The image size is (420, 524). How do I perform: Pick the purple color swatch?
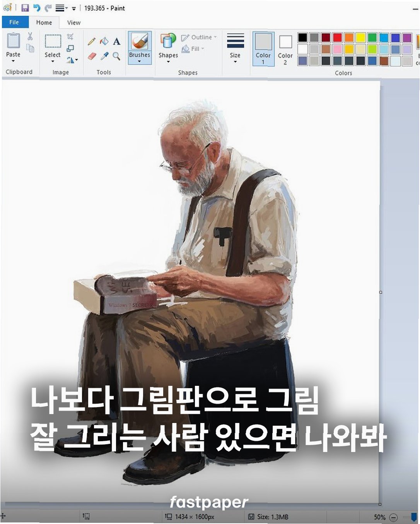(x=407, y=38)
